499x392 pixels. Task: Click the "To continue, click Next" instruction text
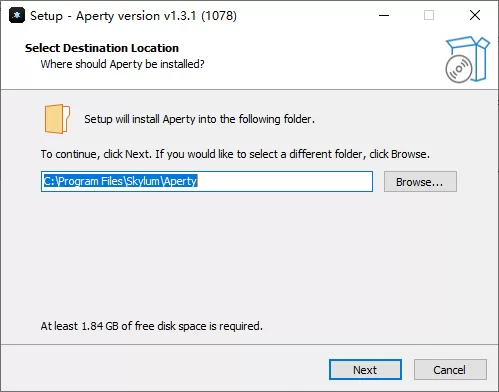tap(235, 154)
